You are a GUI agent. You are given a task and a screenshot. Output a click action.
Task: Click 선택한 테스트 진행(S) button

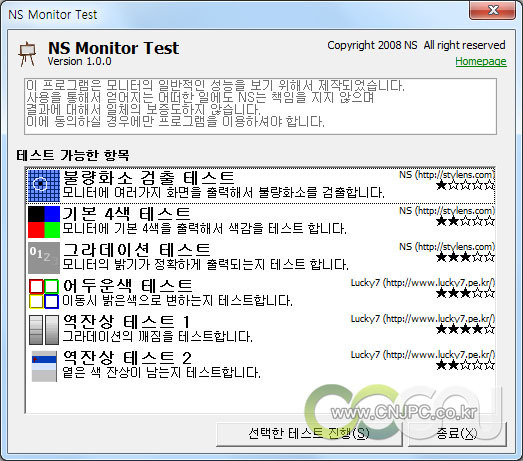(x=309, y=434)
